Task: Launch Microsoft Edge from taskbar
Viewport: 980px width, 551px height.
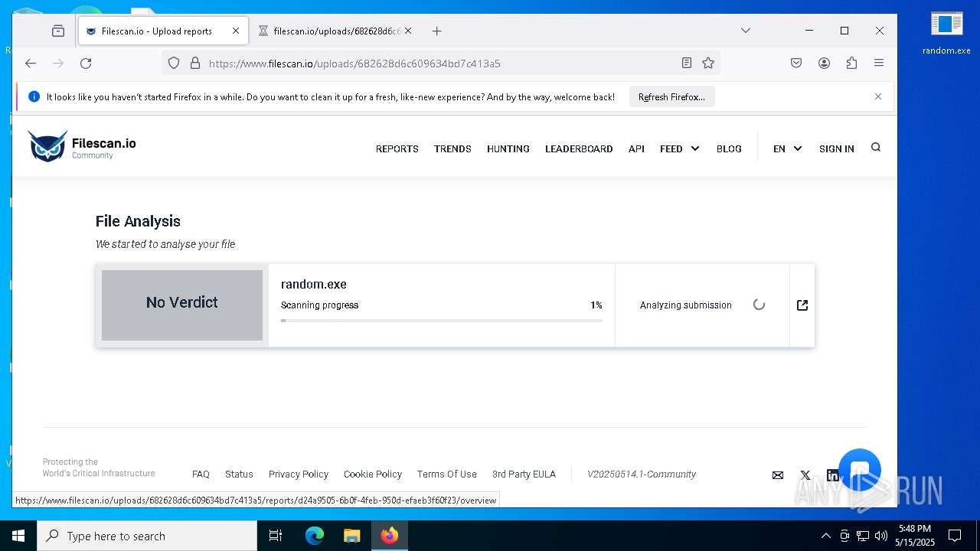Action: pos(315,536)
